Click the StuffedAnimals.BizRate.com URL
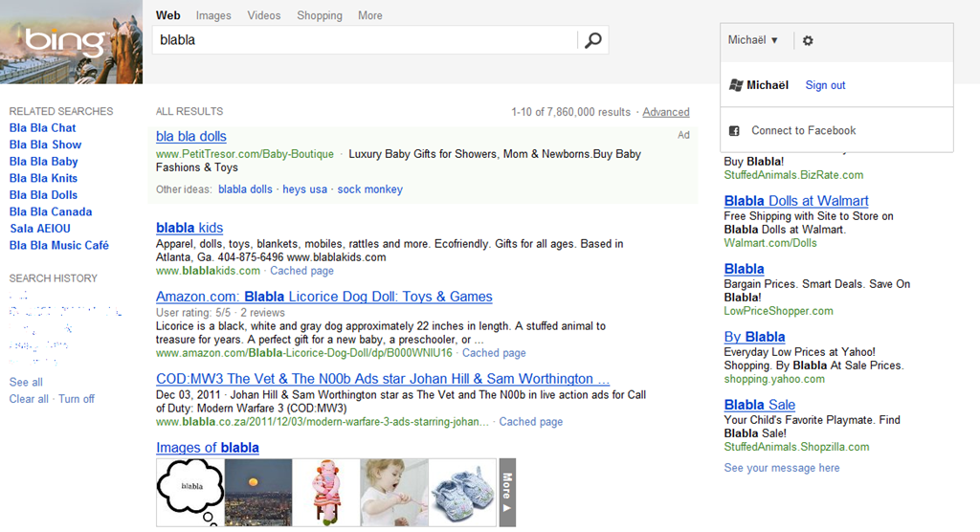 tap(793, 175)
